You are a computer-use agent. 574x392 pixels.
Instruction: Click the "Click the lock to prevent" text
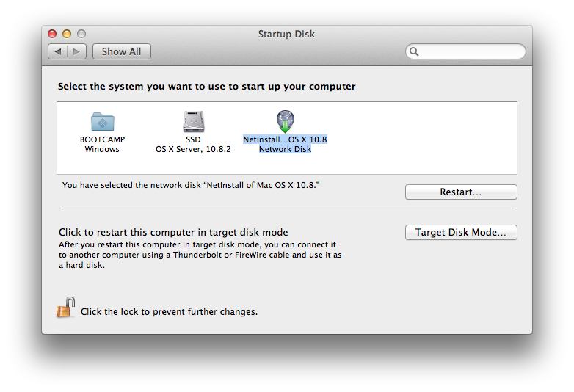169,312
